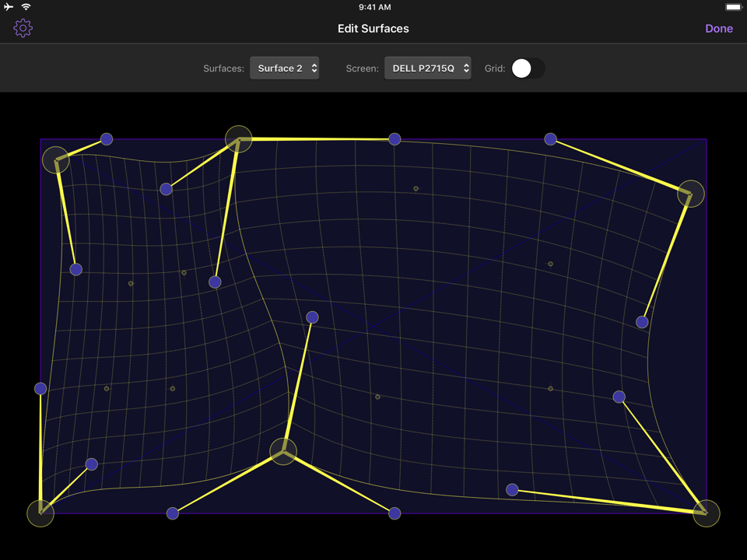Select the top-middle anchor with three handles
The height and width of the screenshot is (560, 747).
[239, 138]
